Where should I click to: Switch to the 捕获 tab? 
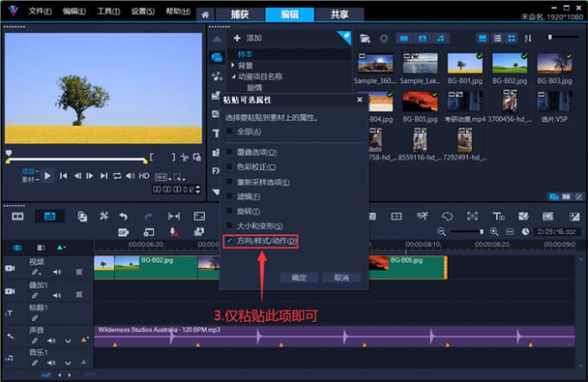[240, 14]
